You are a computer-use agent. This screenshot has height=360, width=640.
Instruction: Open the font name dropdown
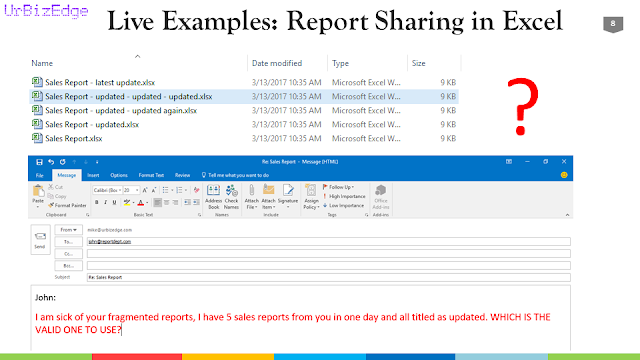click(x=120, y=190)
